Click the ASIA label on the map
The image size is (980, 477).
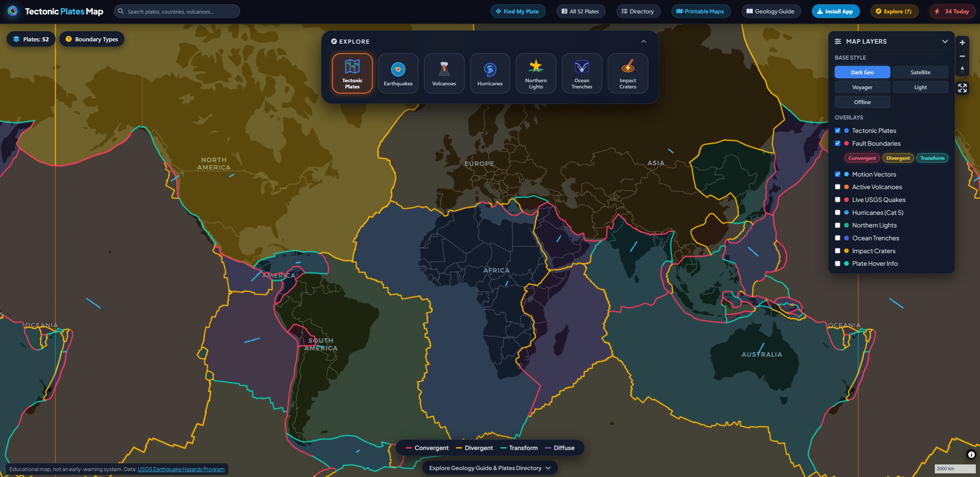(656, 163)
